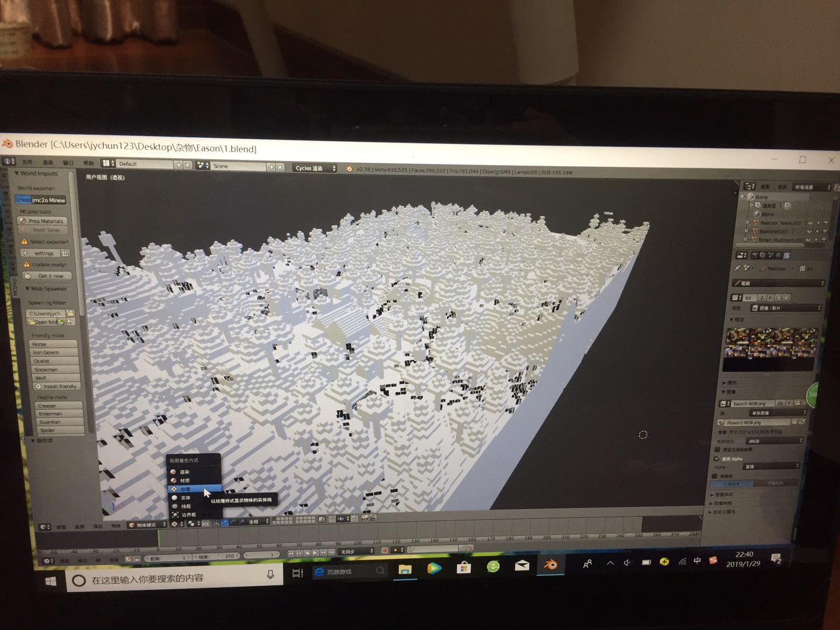Click the Scene name field

point(239,166)
